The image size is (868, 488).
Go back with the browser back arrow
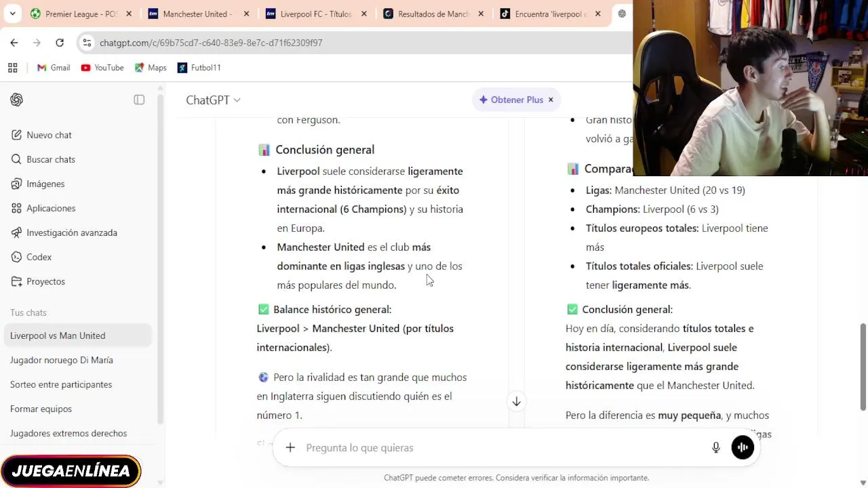pos(14,43)
